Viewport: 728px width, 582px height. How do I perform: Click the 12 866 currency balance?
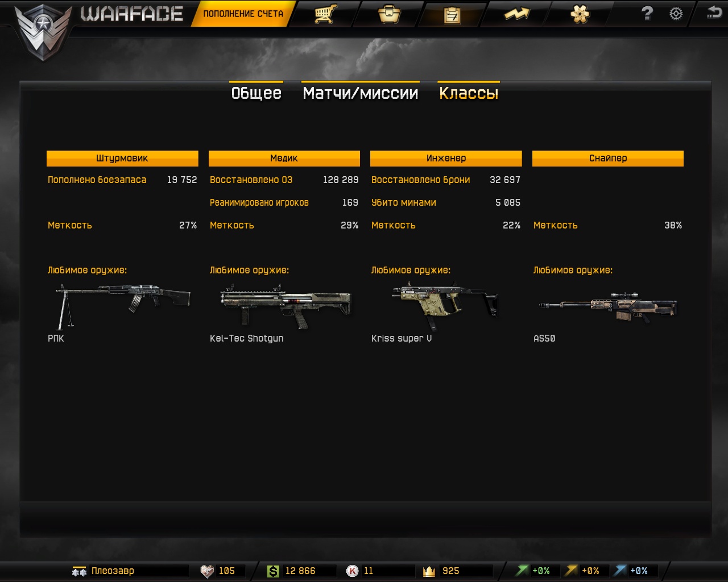300,571
